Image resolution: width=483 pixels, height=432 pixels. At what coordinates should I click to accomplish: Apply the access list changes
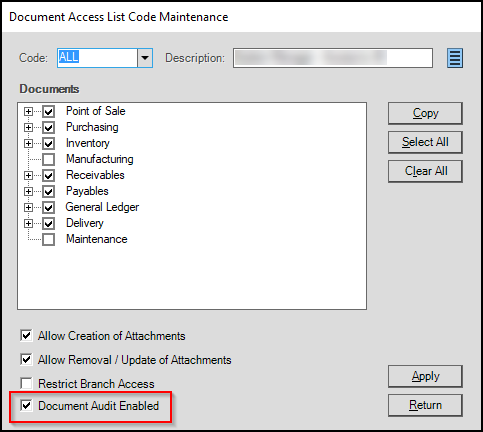pyautogui.click(x=425, y=376)
